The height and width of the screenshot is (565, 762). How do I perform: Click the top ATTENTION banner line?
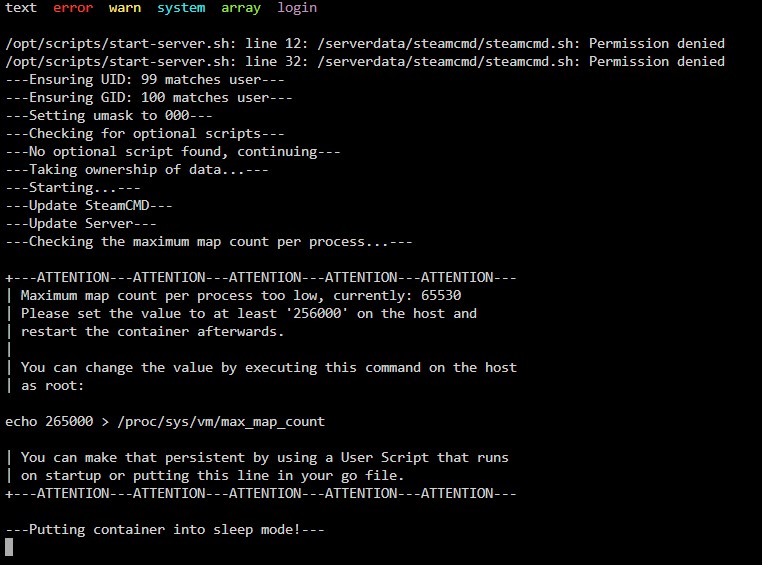tap(261, 277)
